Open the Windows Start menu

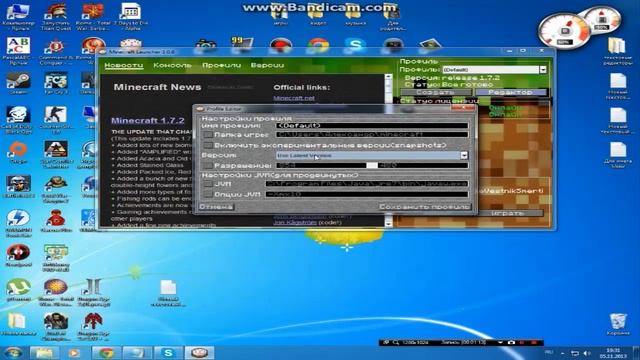(13, 353)
